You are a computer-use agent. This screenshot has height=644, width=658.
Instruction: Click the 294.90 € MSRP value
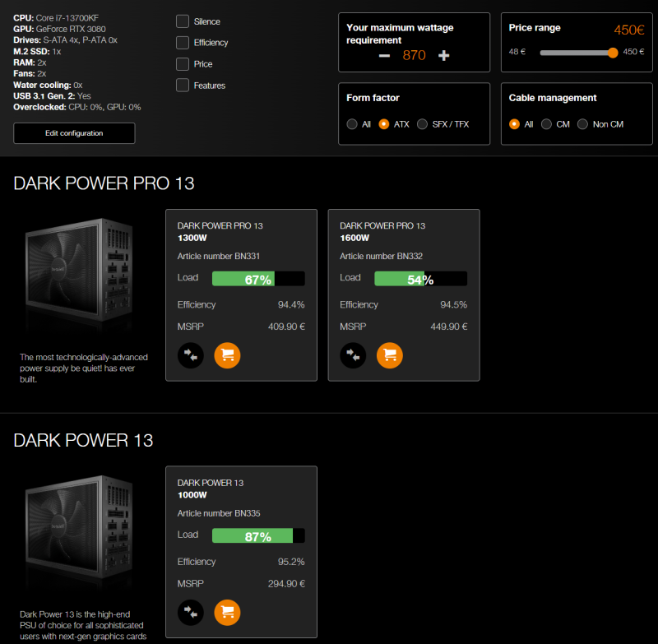[286, 584]
